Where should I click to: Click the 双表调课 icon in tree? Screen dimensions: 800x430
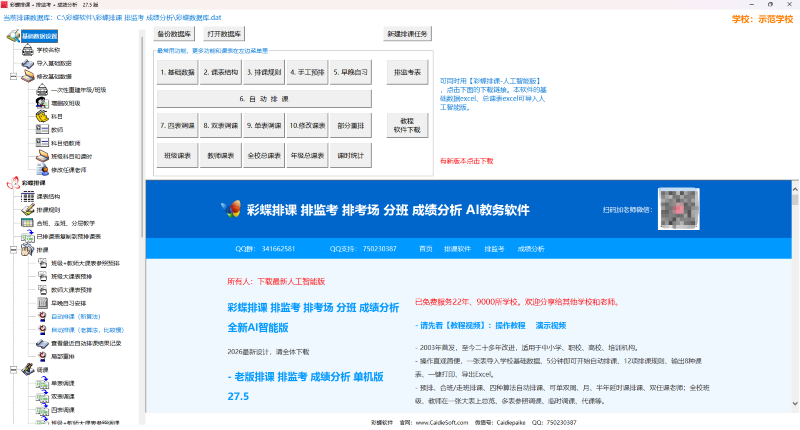42,396
